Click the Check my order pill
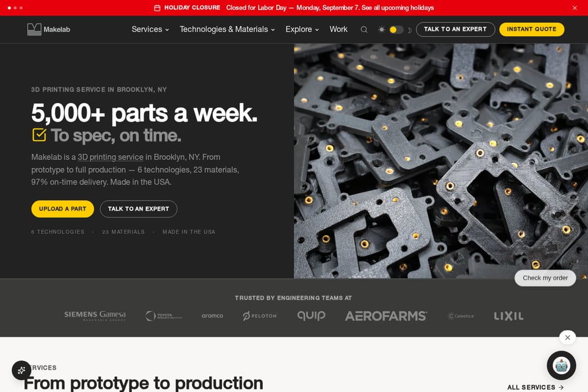This screenshot has width=588, height=392. tap(545, 278)
